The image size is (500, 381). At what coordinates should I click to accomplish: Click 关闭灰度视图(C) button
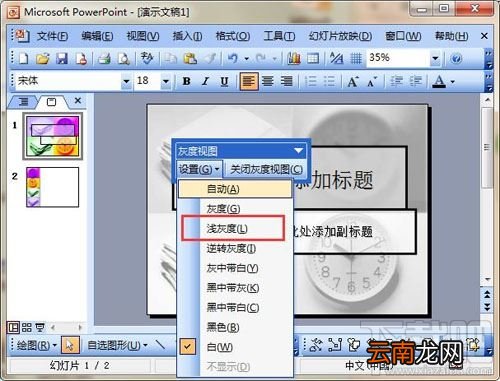pyautogui.click(x=266, y=169)
